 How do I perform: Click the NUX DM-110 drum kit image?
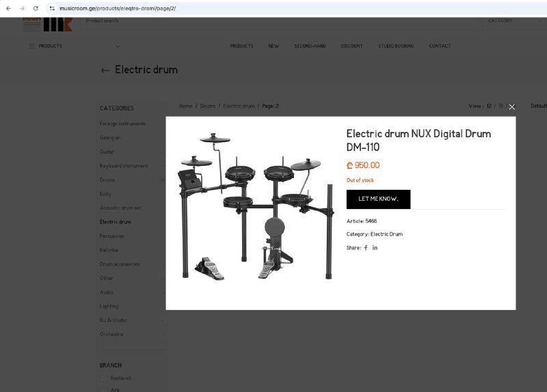point(256,206)
